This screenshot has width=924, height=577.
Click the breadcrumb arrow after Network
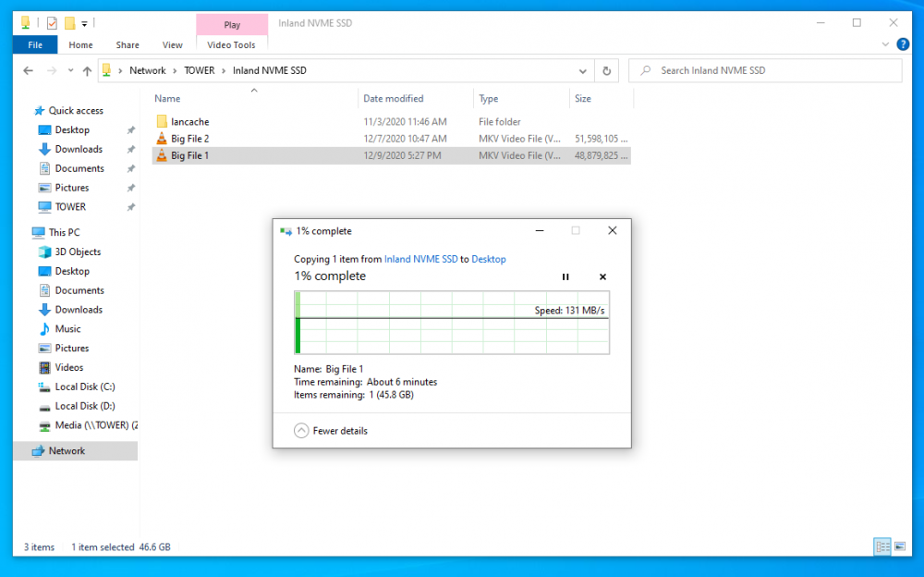point(175,71)
